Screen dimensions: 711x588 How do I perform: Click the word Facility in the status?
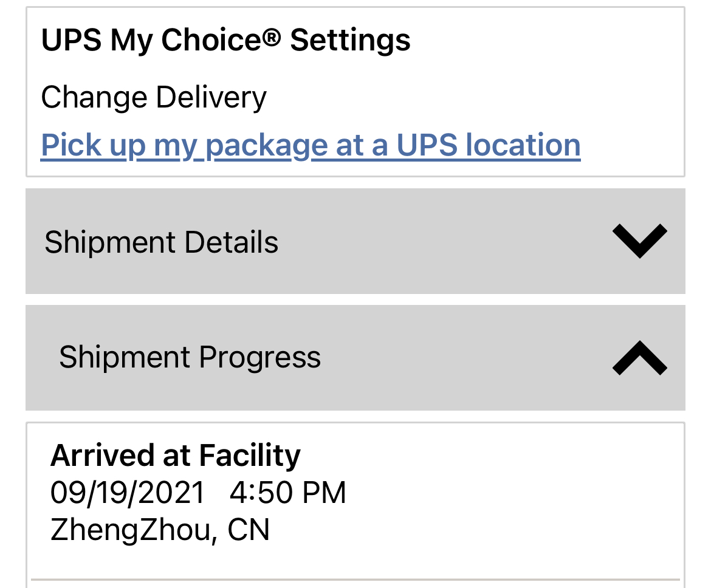250,455
